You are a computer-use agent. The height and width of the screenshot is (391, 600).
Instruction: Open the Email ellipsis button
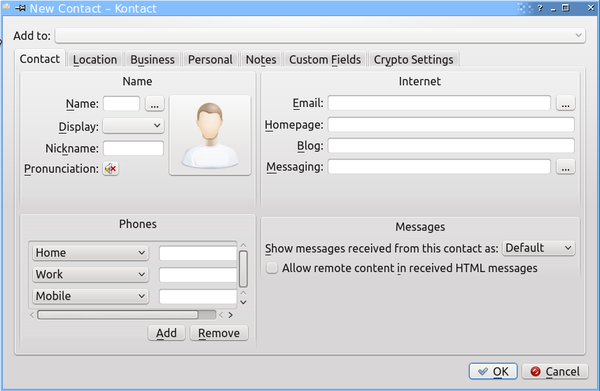click(566, 103)
